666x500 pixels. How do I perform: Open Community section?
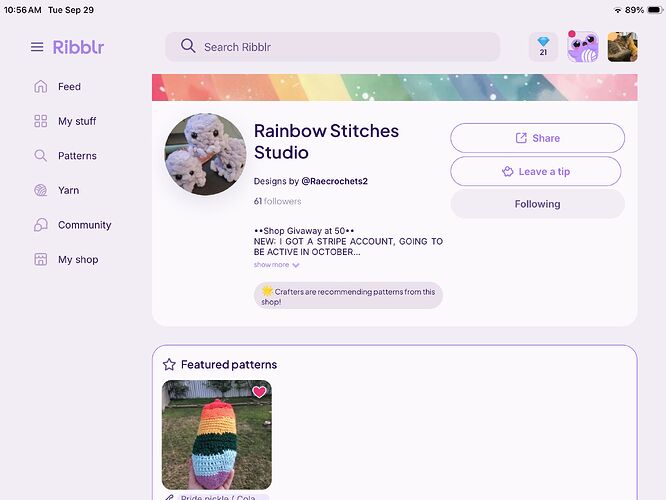tap(85, 225)
